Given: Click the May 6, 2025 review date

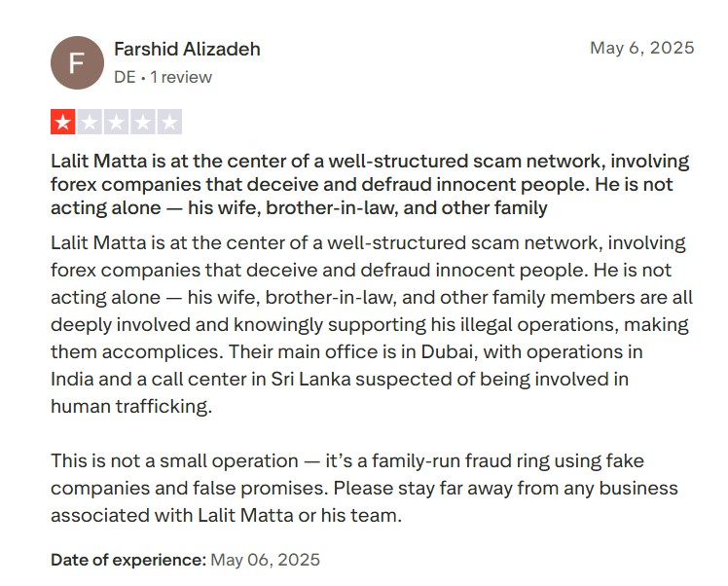Looking at the screenshot, I should (x=642, y=48).
